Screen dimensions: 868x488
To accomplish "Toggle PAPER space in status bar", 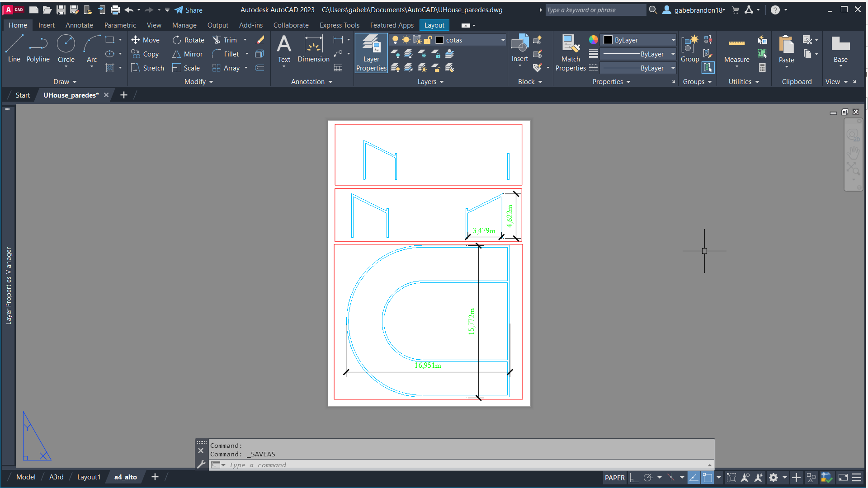I will point(614,478).
